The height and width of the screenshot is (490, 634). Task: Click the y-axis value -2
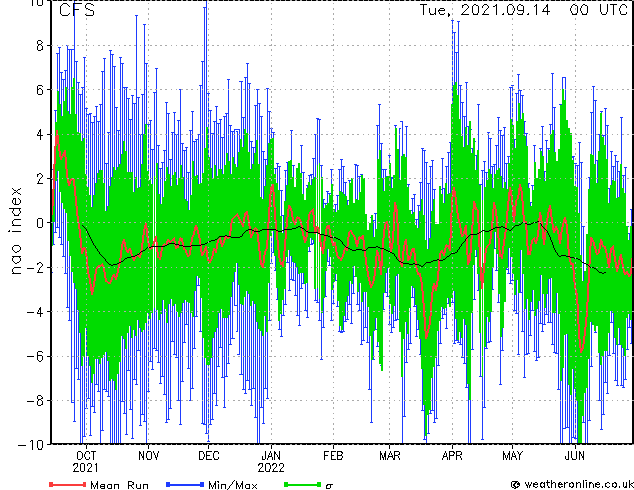pos(35,267)
